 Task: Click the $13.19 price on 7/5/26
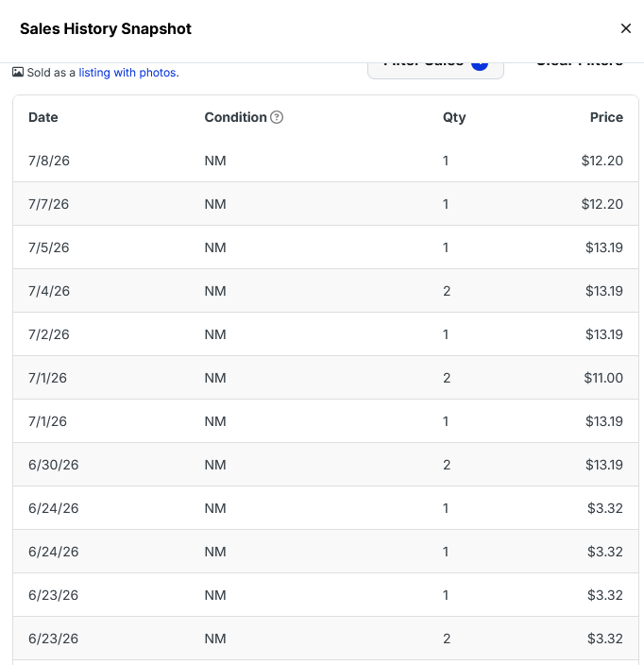(x=604, y=247)
